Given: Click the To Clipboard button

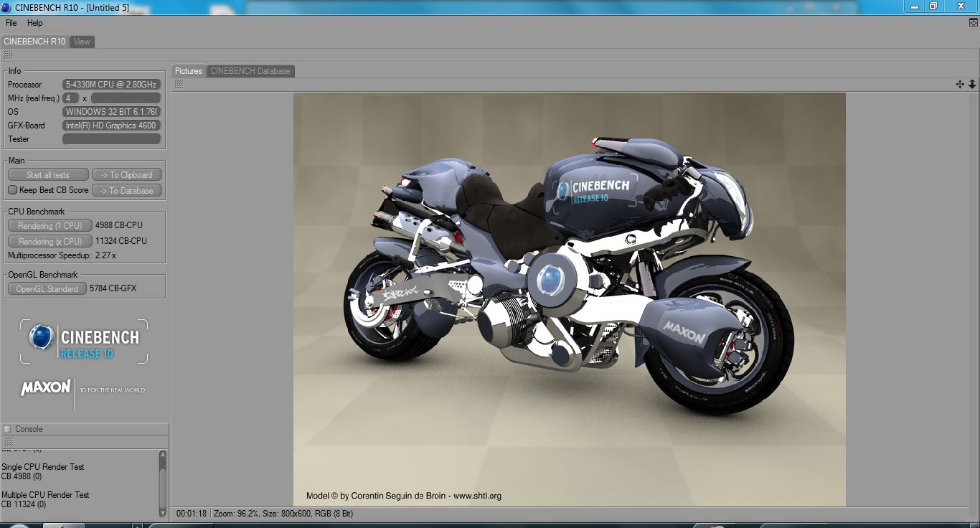Looking at the screenshot, I should pos(127,174).
